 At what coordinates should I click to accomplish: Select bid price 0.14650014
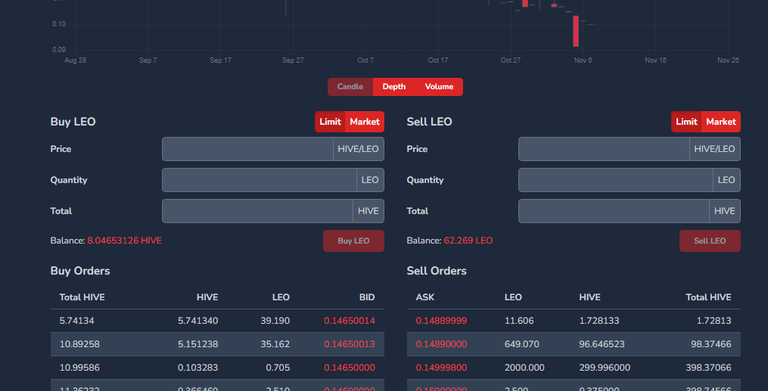[x=349, y=321]
